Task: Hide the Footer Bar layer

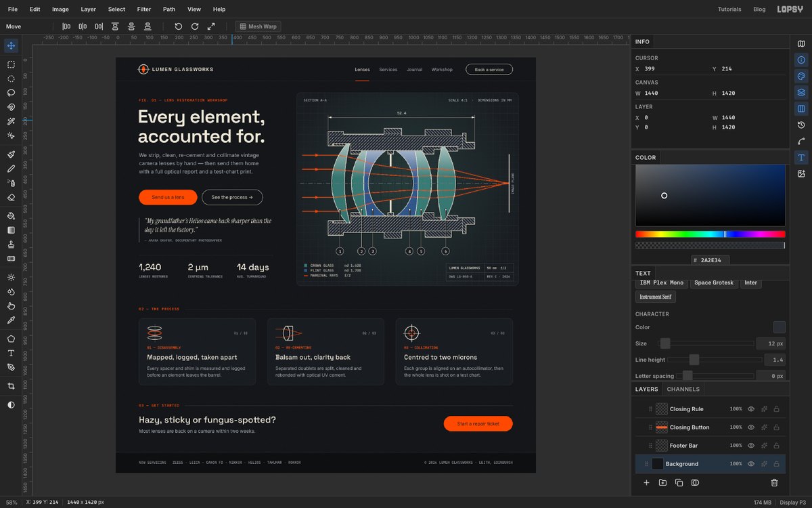Action: point(750,446)
